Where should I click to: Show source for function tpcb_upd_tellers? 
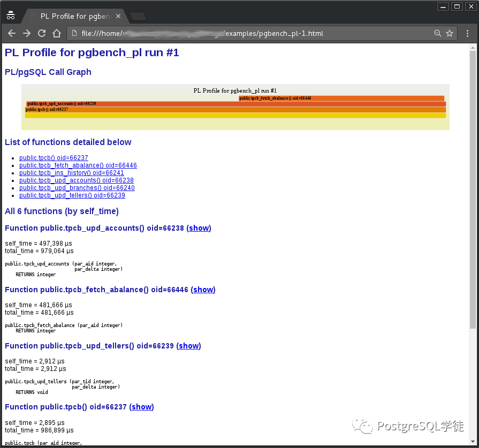(x=189, y=346)
